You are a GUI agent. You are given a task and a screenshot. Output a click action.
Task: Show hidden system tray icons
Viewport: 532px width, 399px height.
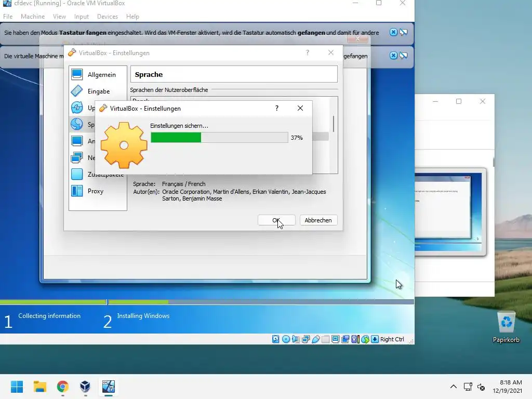[x=453, y=387]
